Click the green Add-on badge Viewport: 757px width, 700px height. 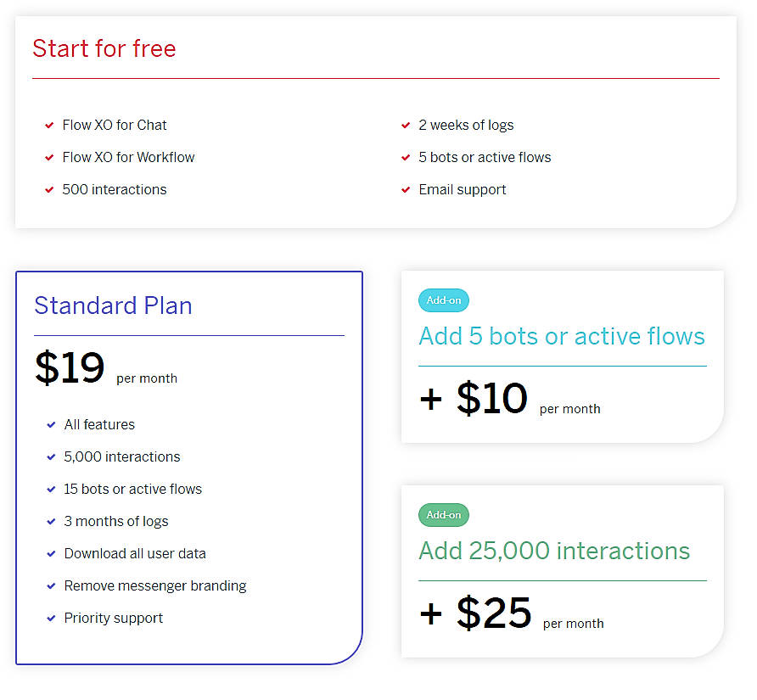[x=443, y=515]
